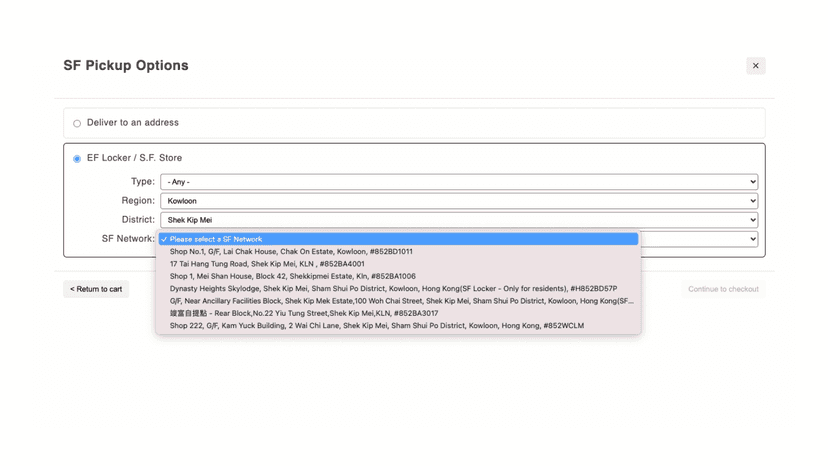Pick Dynasty Heights Skylodge locker option

tap(398, 288)
